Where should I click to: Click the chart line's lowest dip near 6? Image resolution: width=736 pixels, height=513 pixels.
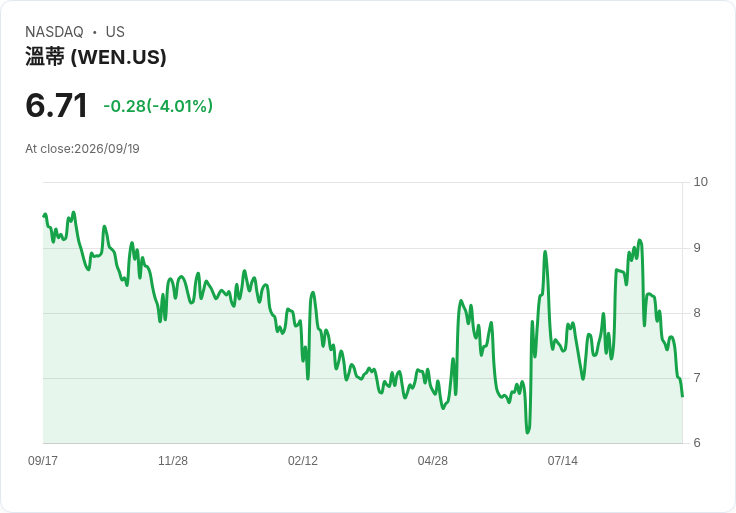coord(528,432)
